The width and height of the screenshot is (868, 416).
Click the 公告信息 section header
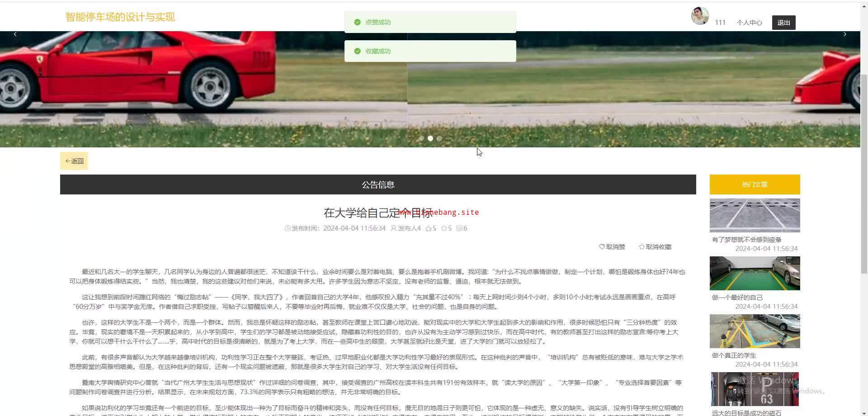pos(378,184)
